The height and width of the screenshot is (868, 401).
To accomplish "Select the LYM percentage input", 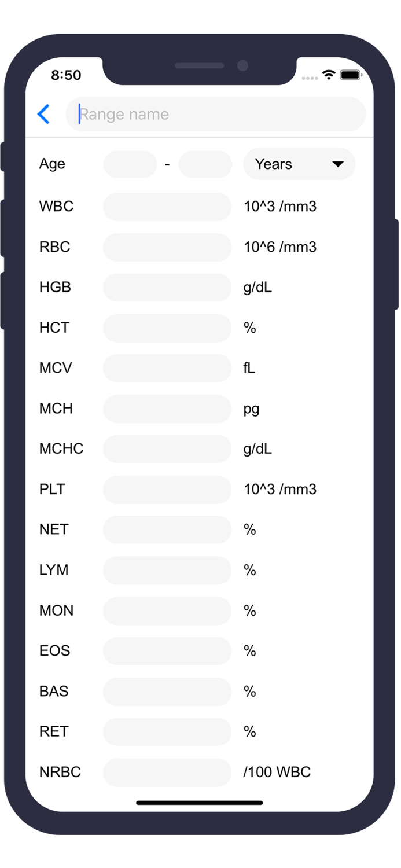I will click(167, 570).
